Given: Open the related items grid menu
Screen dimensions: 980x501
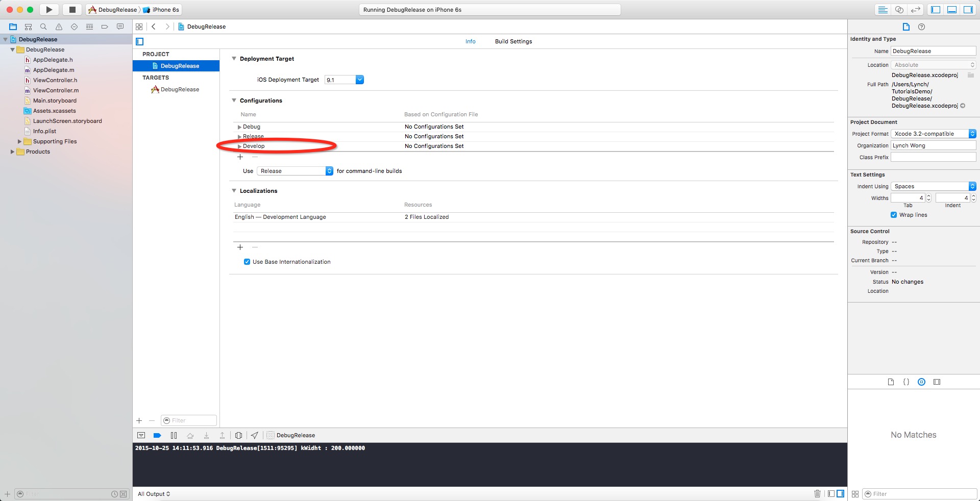Looking at the screenshot, I should (139, 27).
